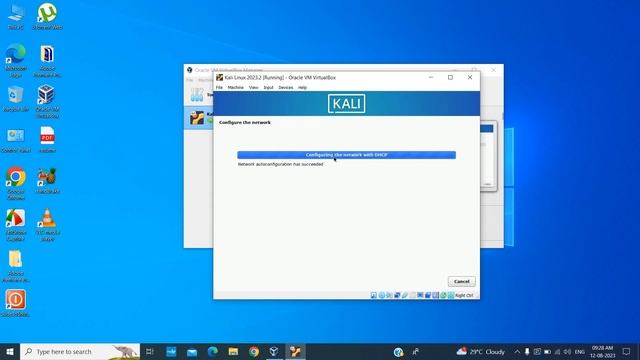Screen dimensions: 640x360
Task: Switch to the Kali VM taskbar button
Action: pyautogui.click(x=295, y=351)
